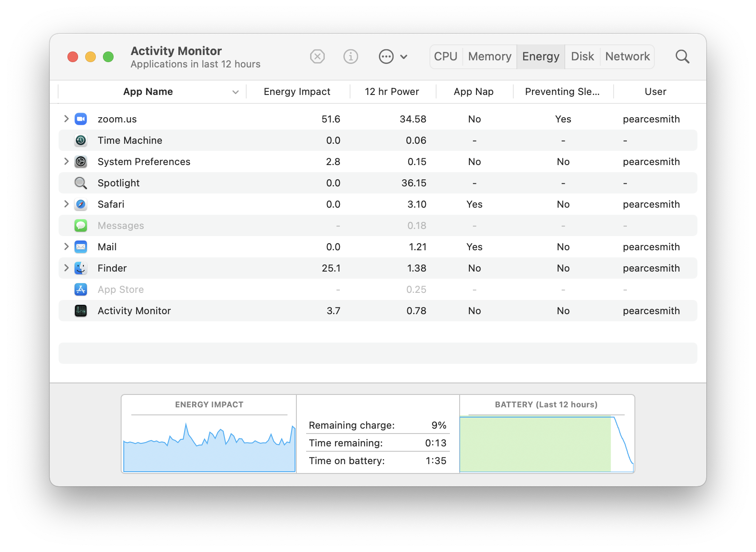756x552 pixels.
Task: Click the Time Machine app icon
Action: tap(81, 140)
